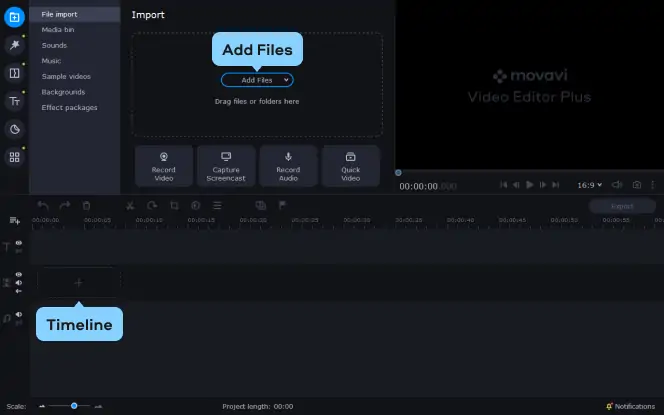Image resolution: width=664 pixels, height=415 pixels.
Task: Open player more options menu
Action: 653,185
